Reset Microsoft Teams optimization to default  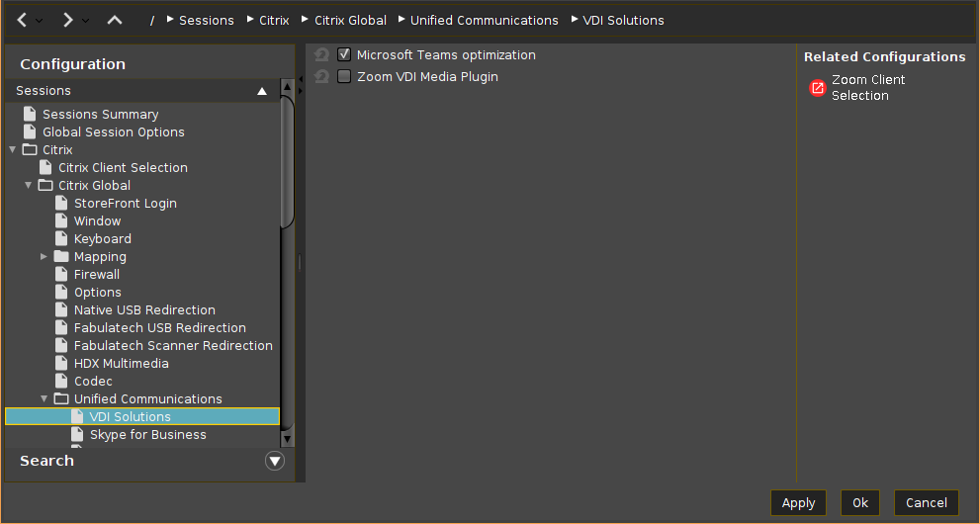pos(321,55)
